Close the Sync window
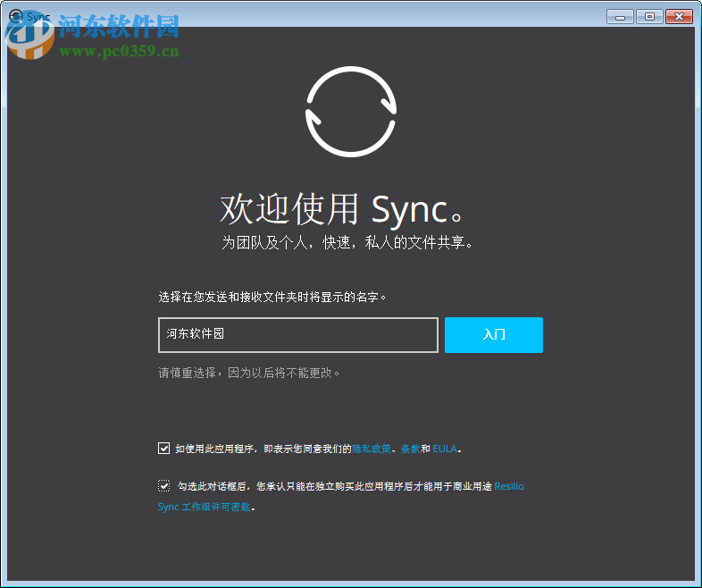The image size is (702, 588). tap(679, 17)
